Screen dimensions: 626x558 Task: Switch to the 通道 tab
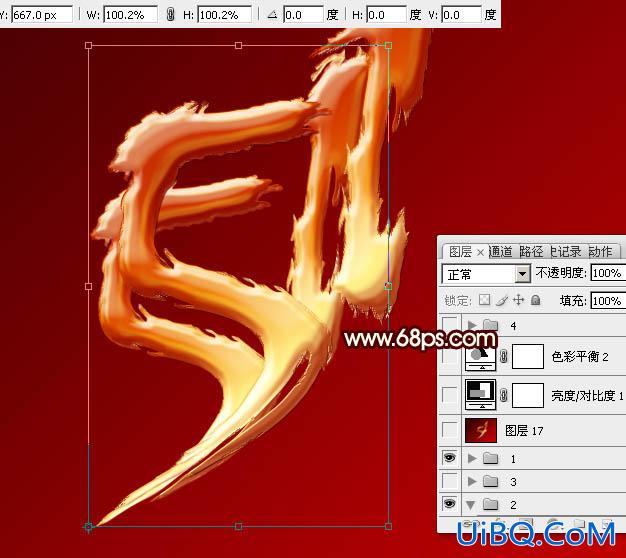(x=501, y=252)
